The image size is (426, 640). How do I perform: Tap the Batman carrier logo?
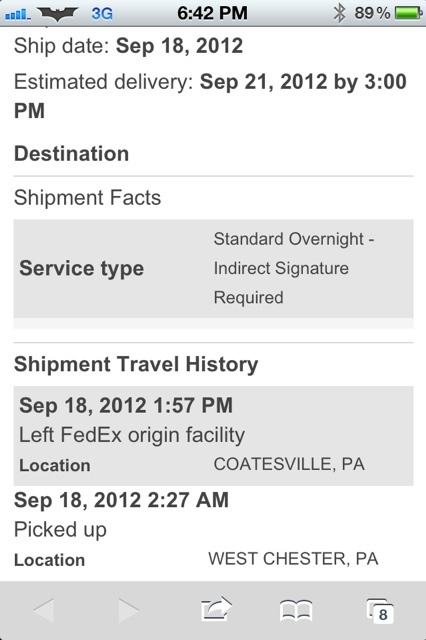coord(58,14)
